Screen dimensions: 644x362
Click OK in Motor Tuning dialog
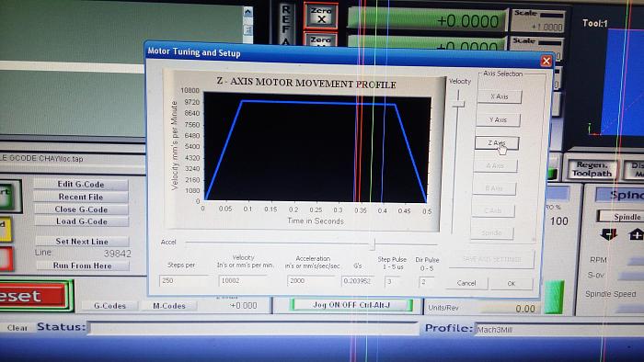point(512,283)
